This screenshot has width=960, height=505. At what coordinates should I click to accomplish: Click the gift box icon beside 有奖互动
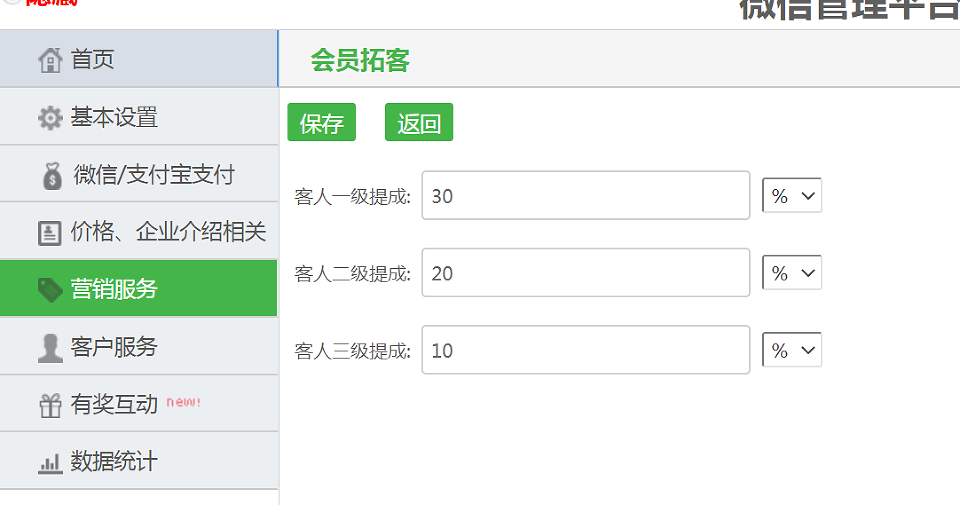(x=50, y=405)
